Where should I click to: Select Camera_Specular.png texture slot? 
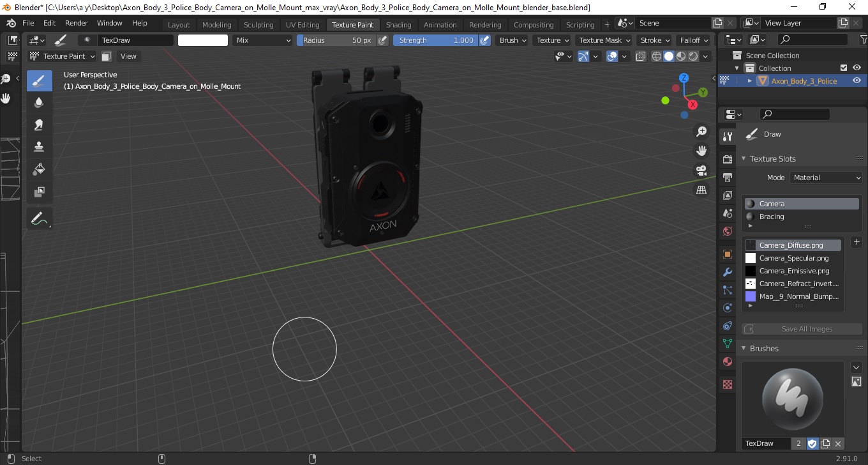pyautogui.click(x=792, y=258)
